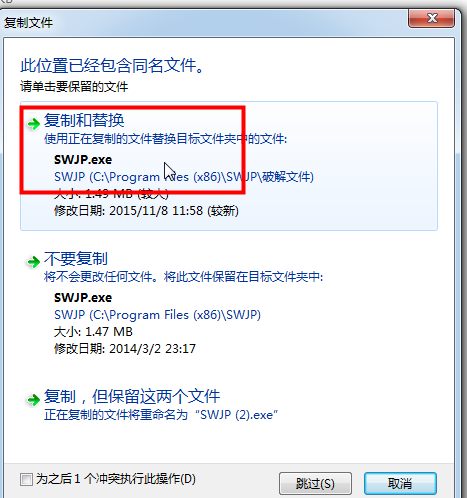Click the 修改日期 2015/11/8 11:58 line

[146, 211]
